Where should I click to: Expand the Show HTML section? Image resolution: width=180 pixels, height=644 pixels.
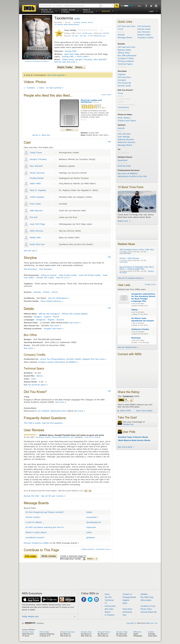click(x=124, y=411)
